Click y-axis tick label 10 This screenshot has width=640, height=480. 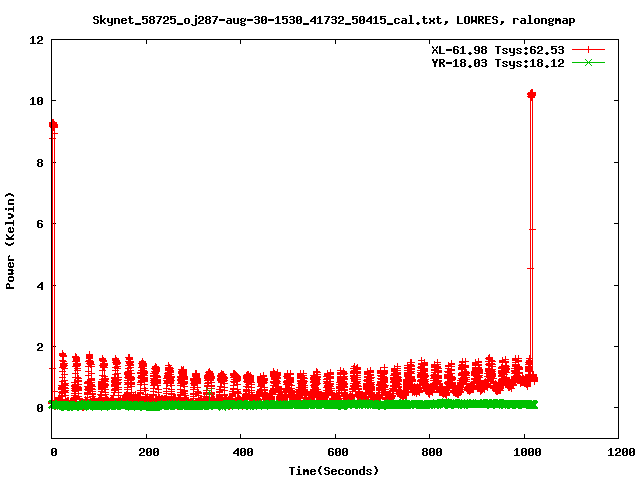click(x=36, y=101)
